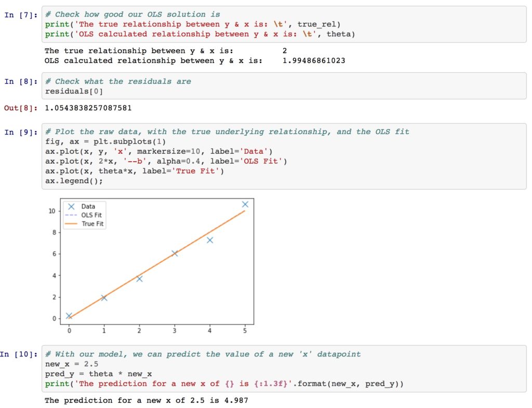
Task: Click the comment '# Check what the residuals are'
Action: [x=118, y=82]
